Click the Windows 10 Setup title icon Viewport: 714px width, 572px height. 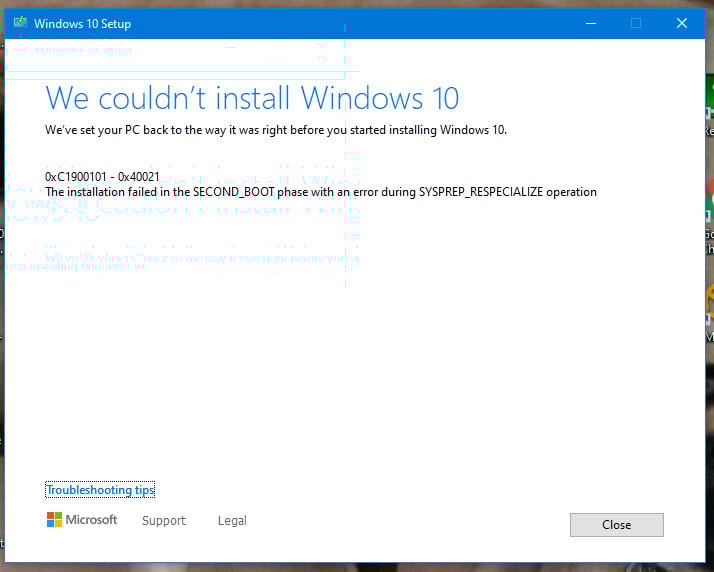pyautogui.click(x=20, y=23)
